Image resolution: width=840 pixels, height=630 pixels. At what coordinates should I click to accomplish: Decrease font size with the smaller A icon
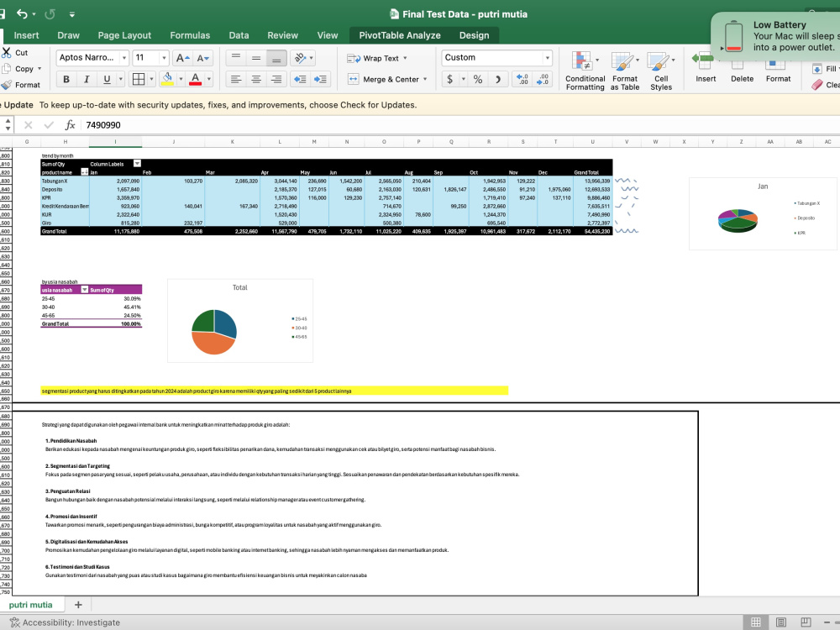tap(203, 58)
